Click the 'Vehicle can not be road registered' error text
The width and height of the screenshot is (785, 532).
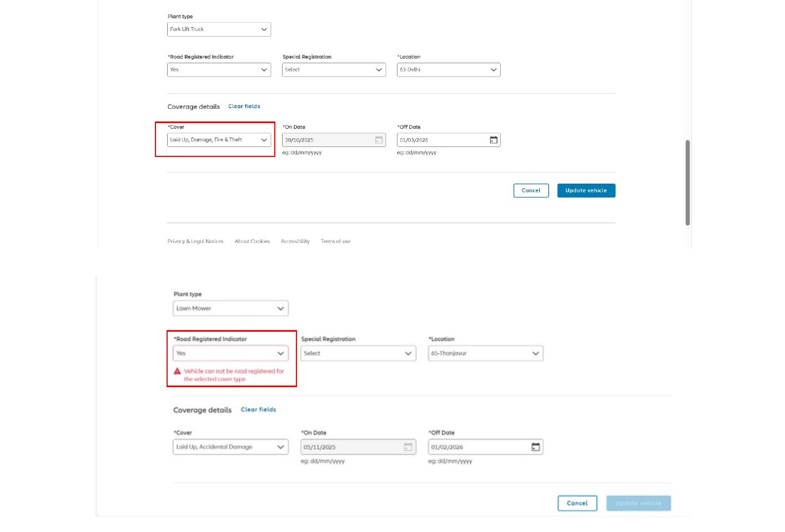[x=234, y=375]
